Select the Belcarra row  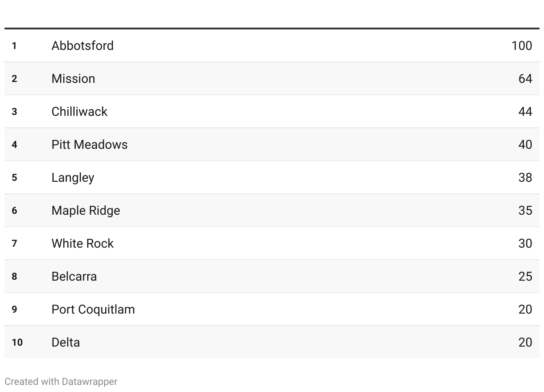(272, 276)
